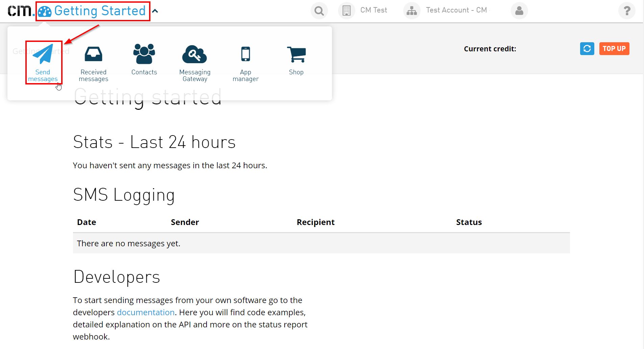Click the Sender column header
Screen dimensions: 644x349
pos(185,222)
